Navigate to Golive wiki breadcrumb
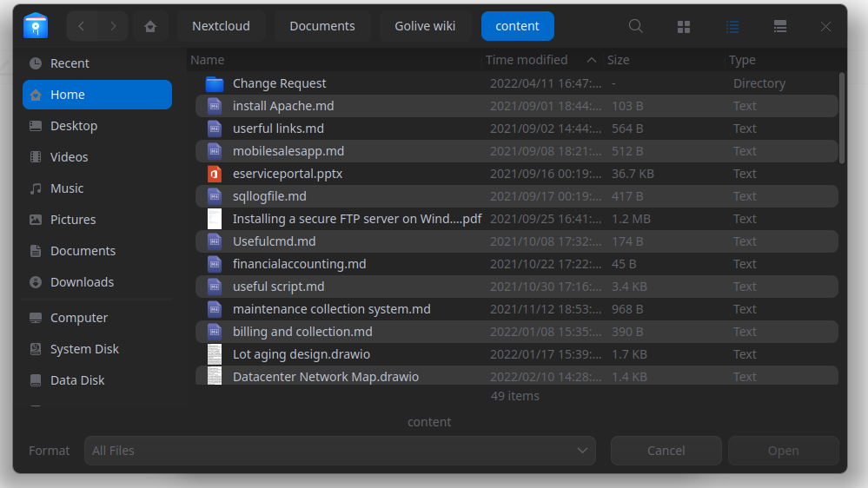Screen dimensions: 868x488 (425, 26)
